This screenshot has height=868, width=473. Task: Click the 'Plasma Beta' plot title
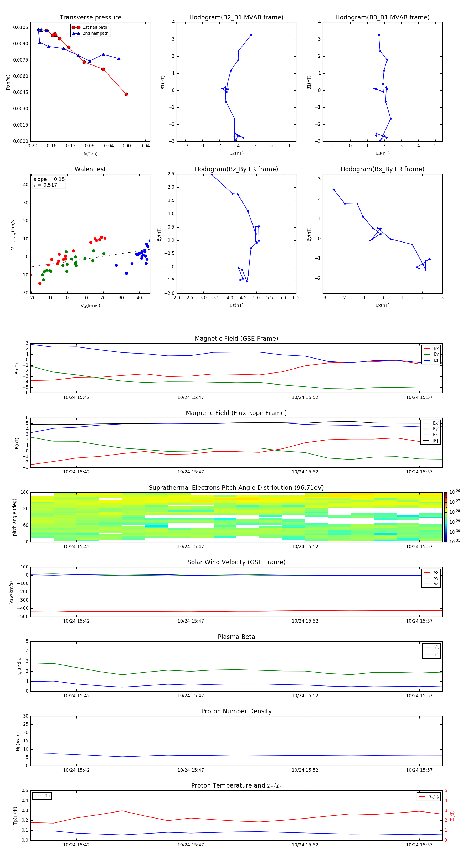[236, 637]
